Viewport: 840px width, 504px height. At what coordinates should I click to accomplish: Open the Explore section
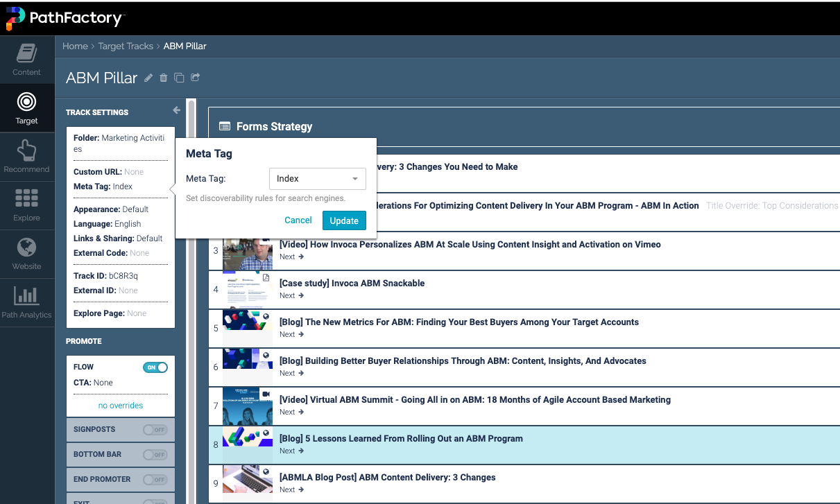(27, 205)
